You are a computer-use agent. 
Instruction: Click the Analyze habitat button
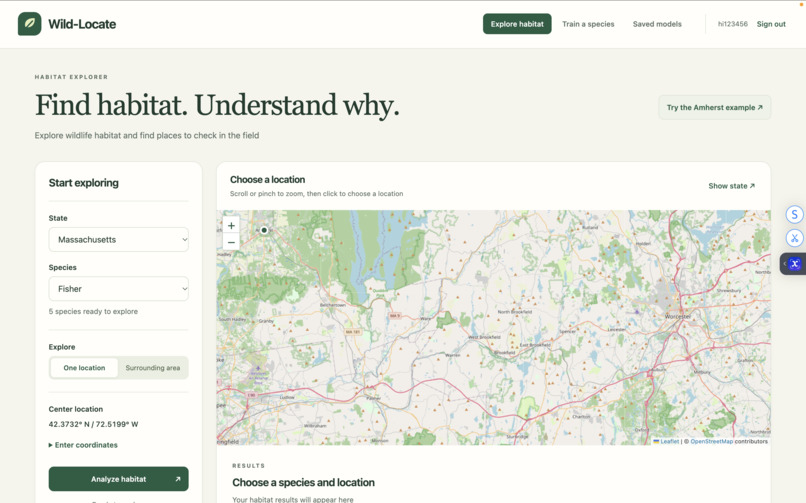(119, 479)
